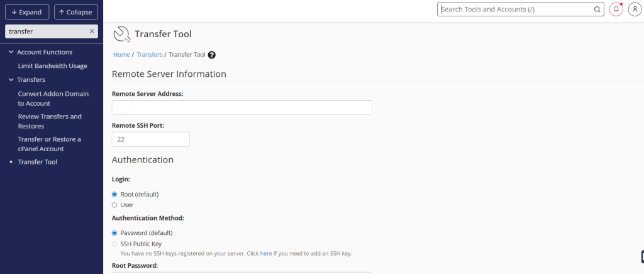Open Limit Bandwidth Usage

click(x=53, y=66)
